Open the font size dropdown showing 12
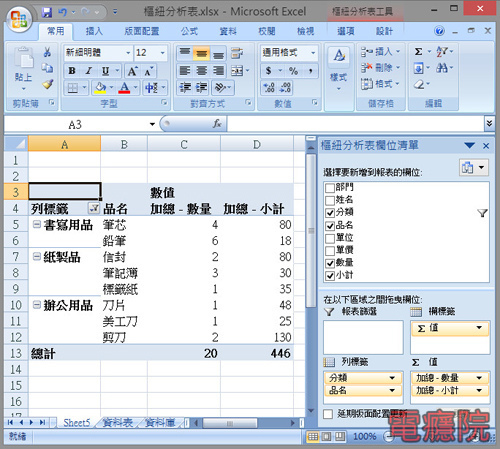 click(x=163, y=53)
